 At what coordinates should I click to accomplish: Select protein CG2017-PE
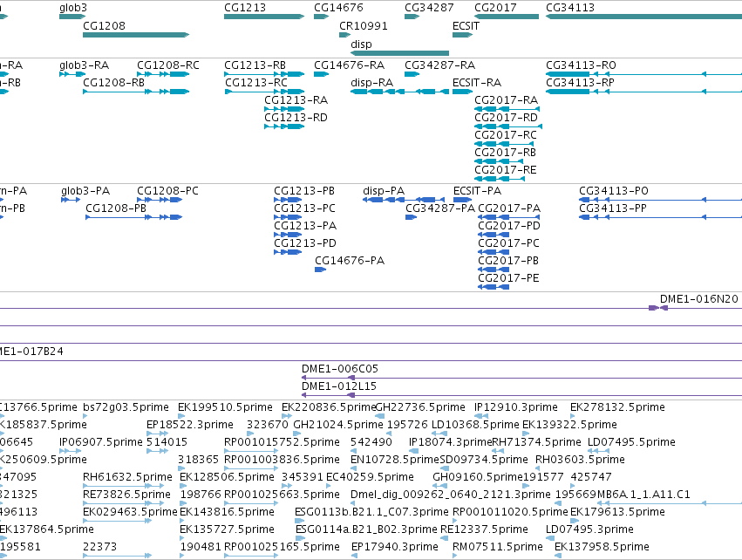point(508,278)
